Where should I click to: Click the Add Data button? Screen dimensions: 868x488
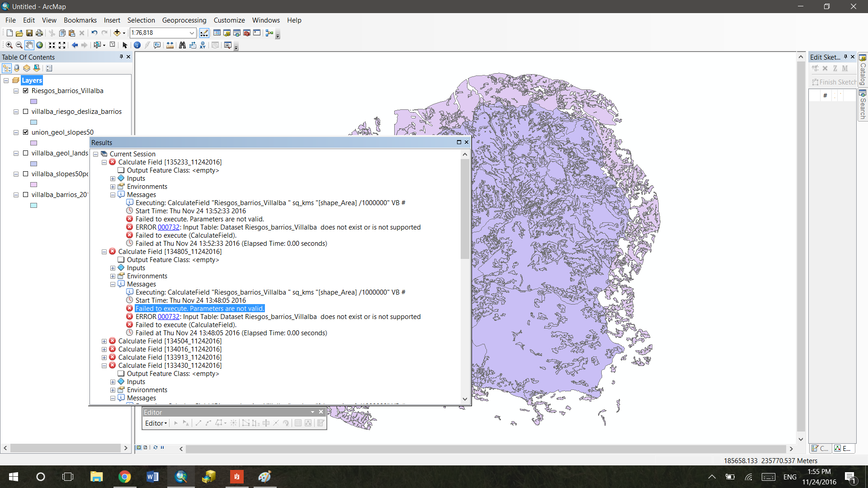point(117,33)
